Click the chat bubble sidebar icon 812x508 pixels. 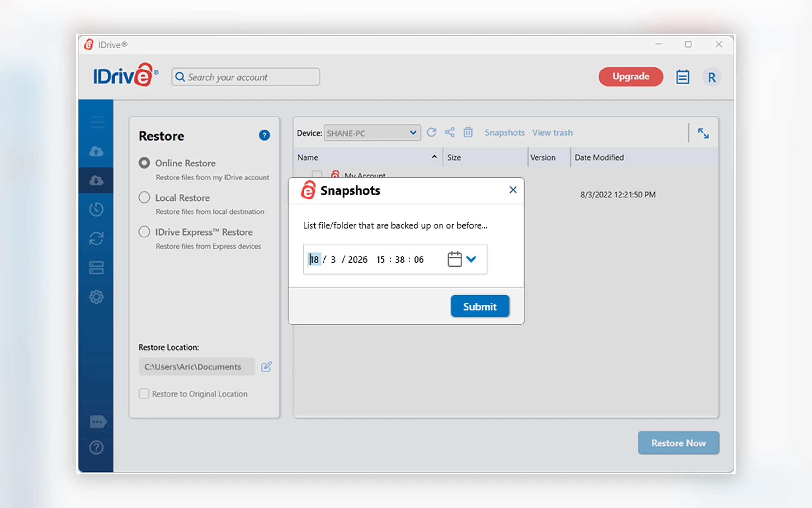click(x=98, y=421)
